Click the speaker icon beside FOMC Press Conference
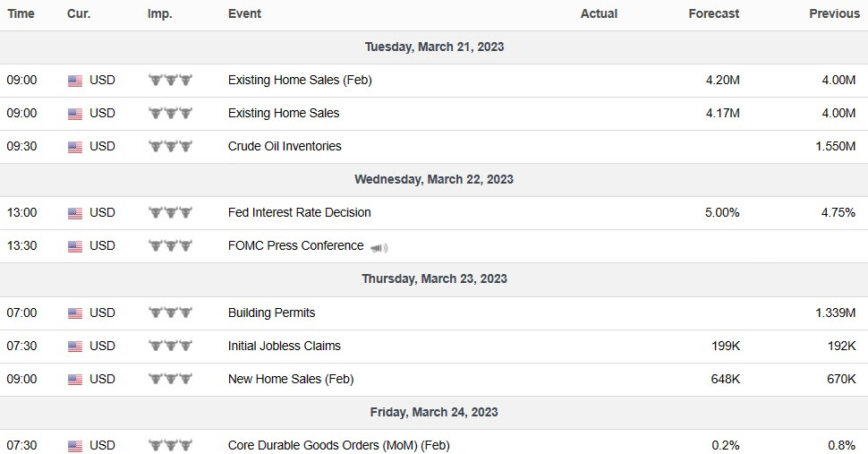 (x=379, y=247)
